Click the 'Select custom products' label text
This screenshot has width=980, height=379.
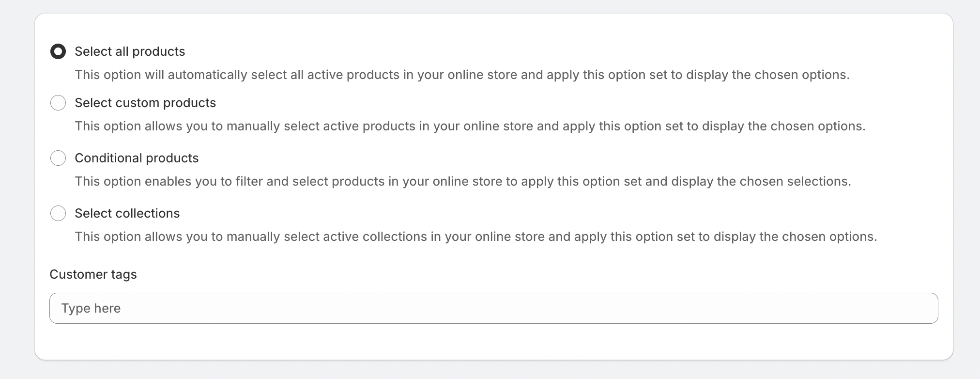[145, 103]
